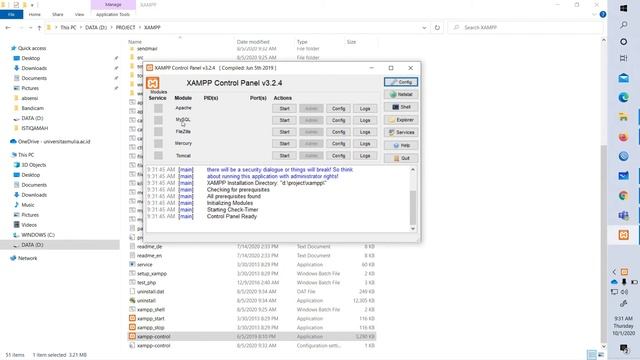The image size is (640, 360).
Task: Sort files by Date modified column
Action: click(x=253, y=42)
